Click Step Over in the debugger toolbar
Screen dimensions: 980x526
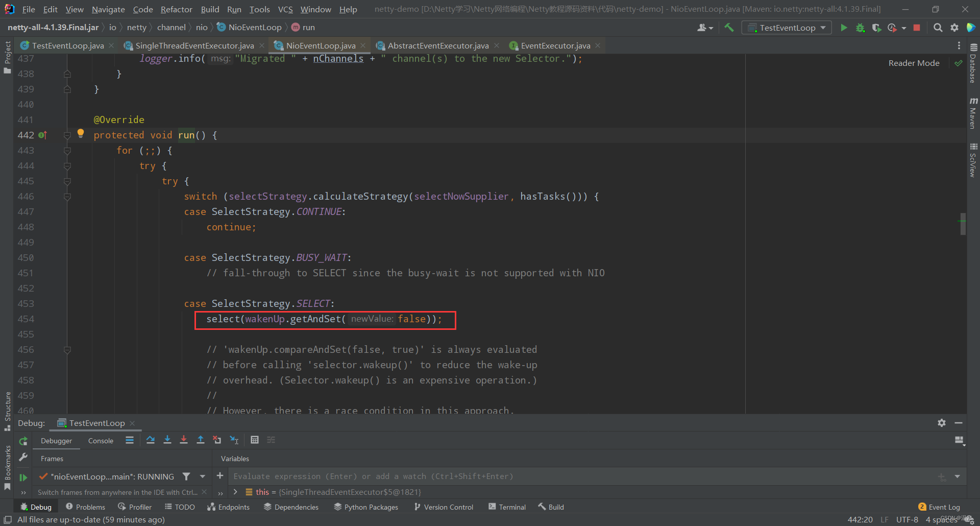(150, 440)
